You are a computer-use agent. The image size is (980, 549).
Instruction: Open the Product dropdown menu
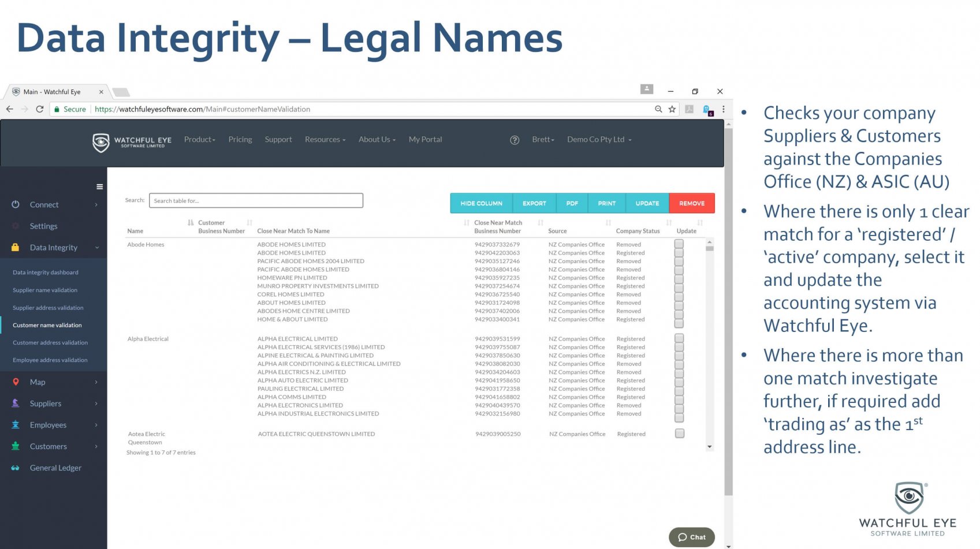click(x=200, y=140)
